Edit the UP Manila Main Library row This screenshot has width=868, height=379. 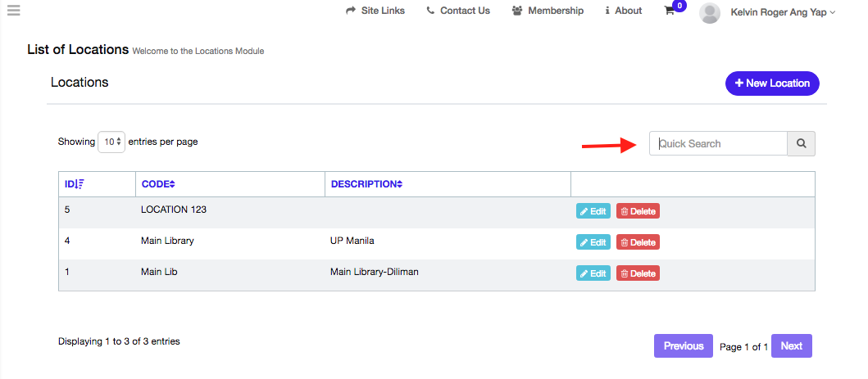click(593, 242)
